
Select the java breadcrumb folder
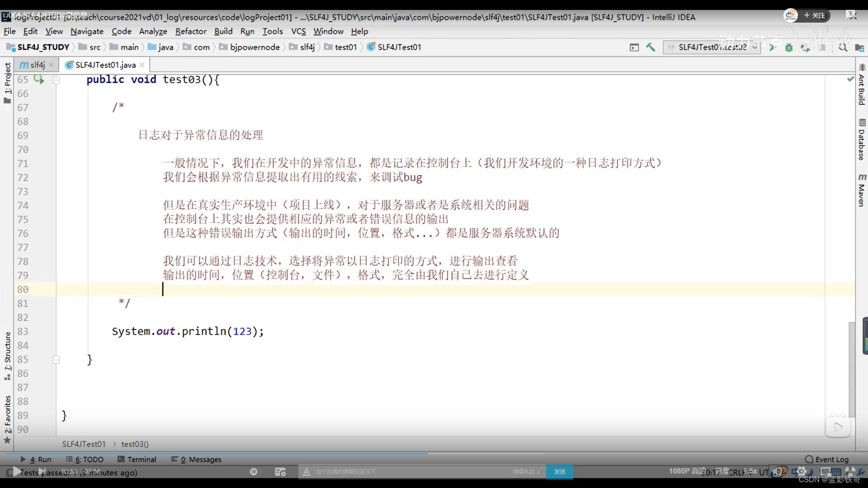coord(161,47)
